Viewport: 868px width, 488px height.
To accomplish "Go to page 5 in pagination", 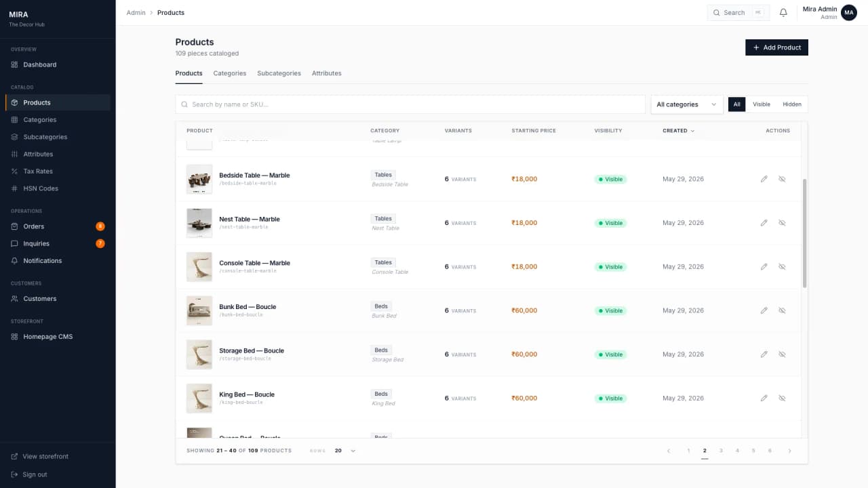I will coord(753,451).
